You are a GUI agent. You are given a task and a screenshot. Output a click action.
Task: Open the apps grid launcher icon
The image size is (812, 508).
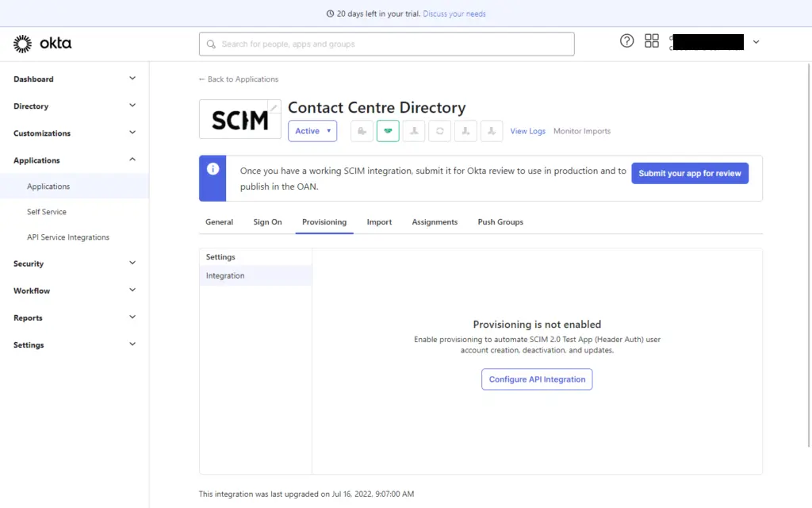(651, 40)
